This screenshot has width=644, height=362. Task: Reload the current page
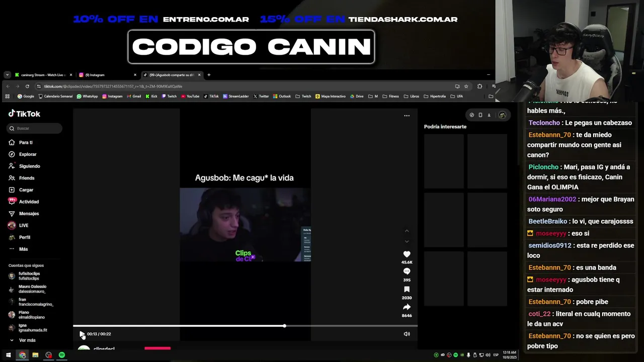point(27,86)
